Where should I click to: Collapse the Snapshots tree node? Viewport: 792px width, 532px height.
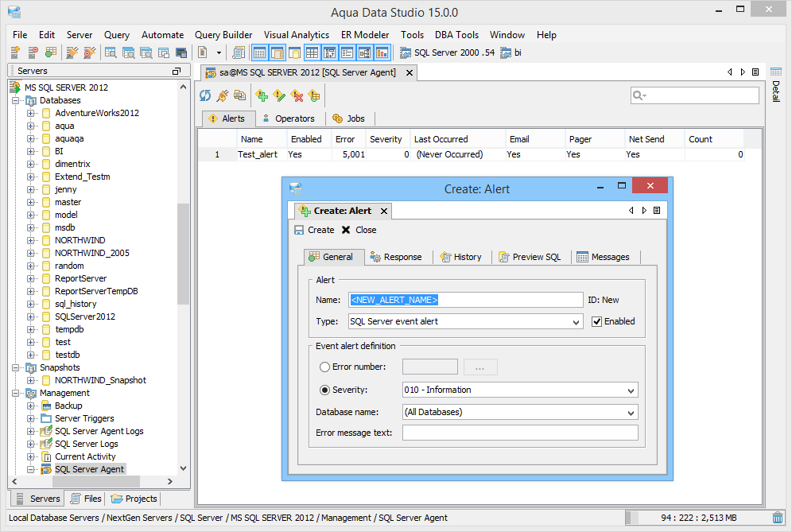coord(16,368)
